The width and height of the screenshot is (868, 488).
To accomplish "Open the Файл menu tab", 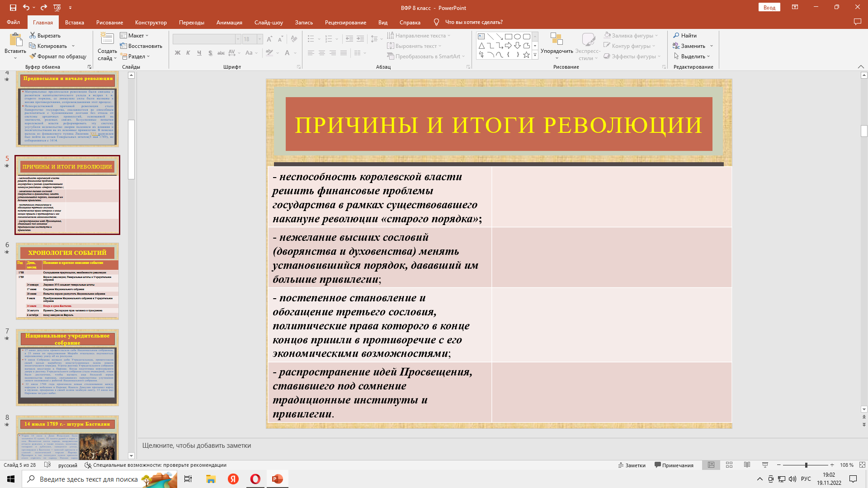I will point(13,22).
